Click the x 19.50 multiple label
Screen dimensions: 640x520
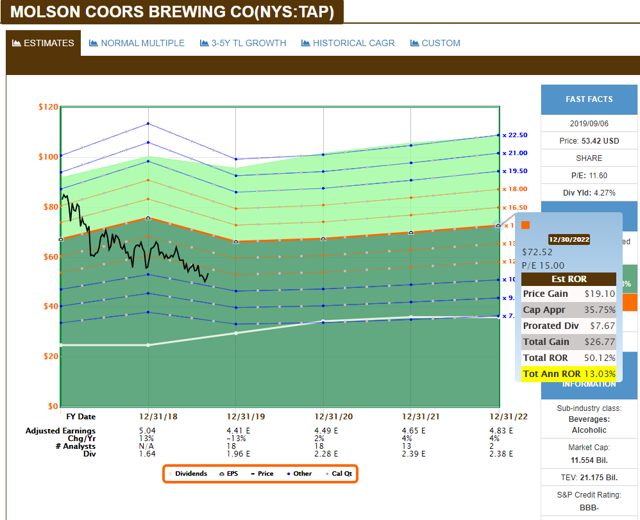click(515, 171)
